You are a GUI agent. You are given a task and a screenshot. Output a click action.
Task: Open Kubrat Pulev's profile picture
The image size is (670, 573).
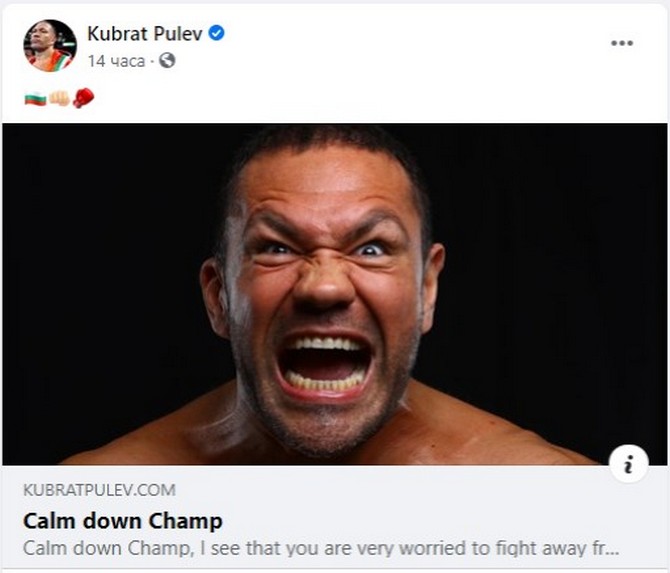(50, 45)
